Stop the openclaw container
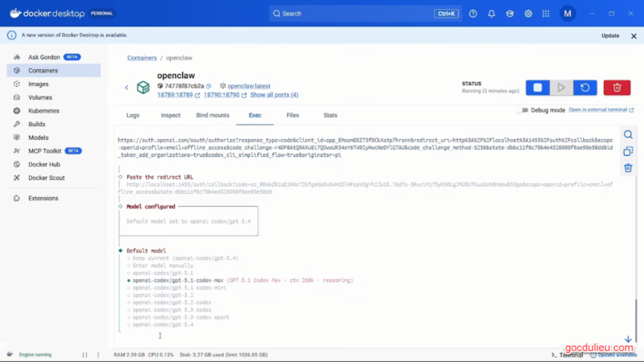The image size is (644, 362). coord(538,87)
